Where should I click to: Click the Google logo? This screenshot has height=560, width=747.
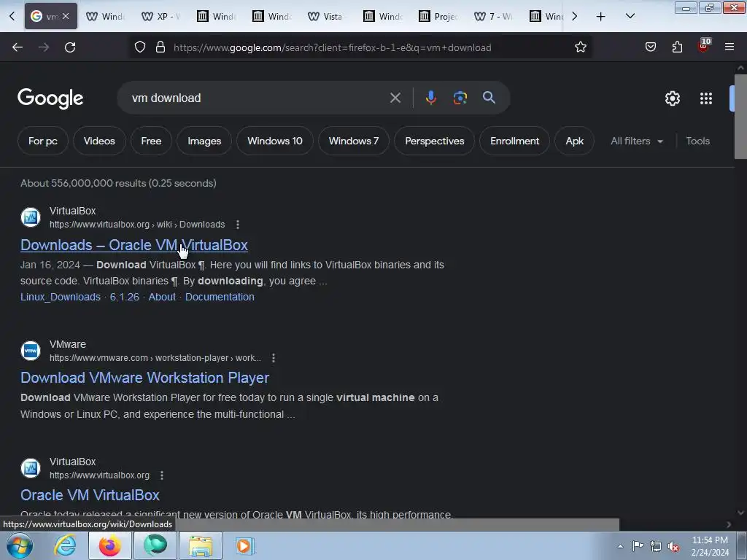tap(50, 98)
